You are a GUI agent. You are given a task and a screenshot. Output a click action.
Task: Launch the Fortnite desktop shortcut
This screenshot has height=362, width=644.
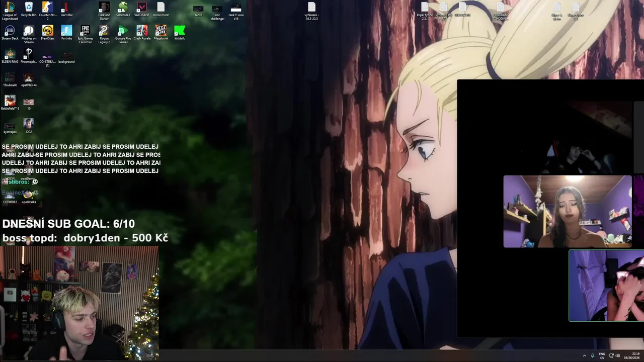coord(66,33)
